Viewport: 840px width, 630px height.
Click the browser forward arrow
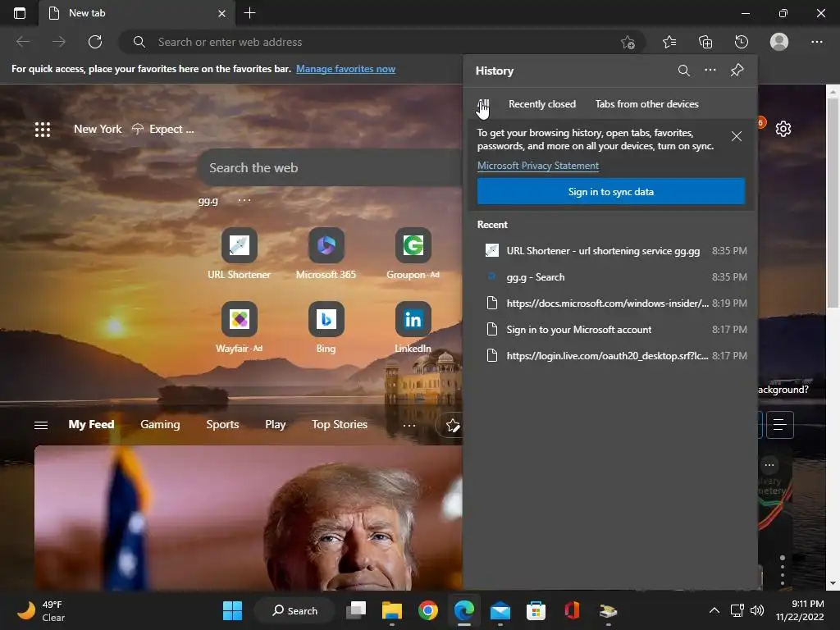(59, 42)
